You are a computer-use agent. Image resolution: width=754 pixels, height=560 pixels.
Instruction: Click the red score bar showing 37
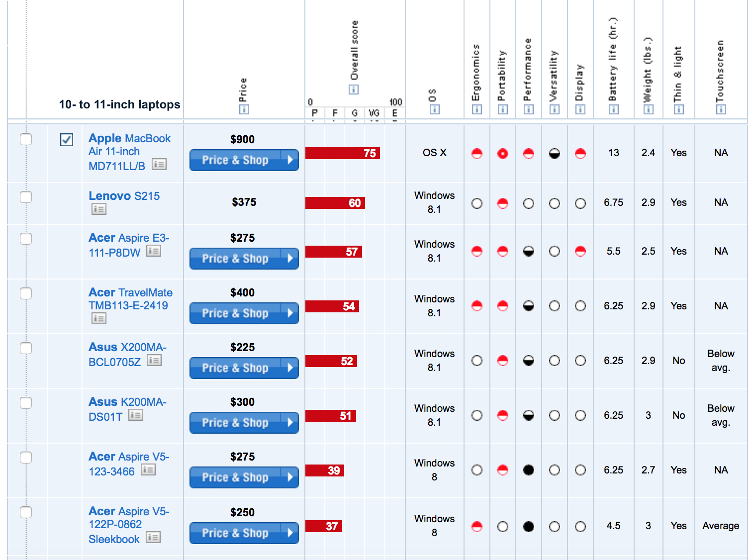(324, 526)
